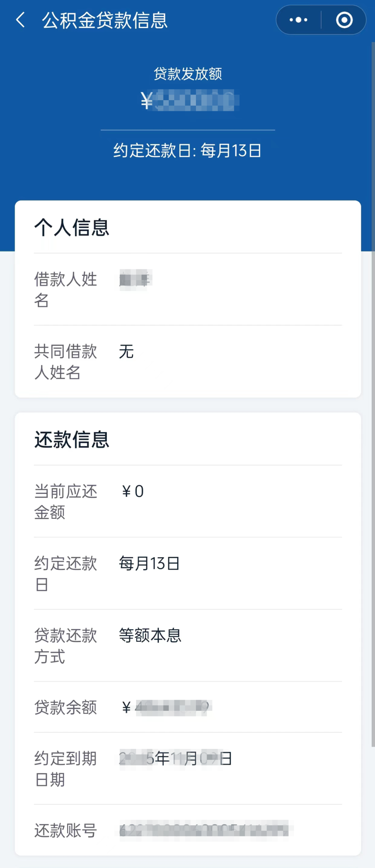Tap the 等额本息 repayment method value

(150, 636)
